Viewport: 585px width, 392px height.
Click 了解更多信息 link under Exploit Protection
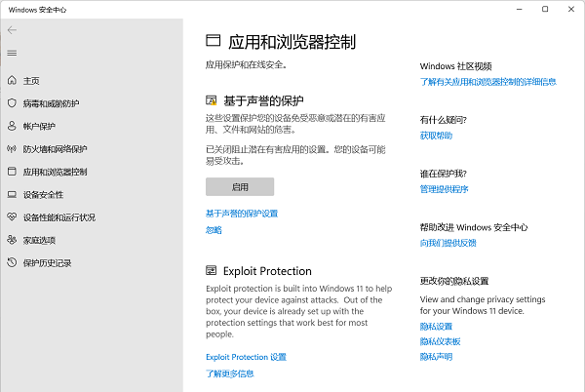pyautogui.click(x=230, y=373)
